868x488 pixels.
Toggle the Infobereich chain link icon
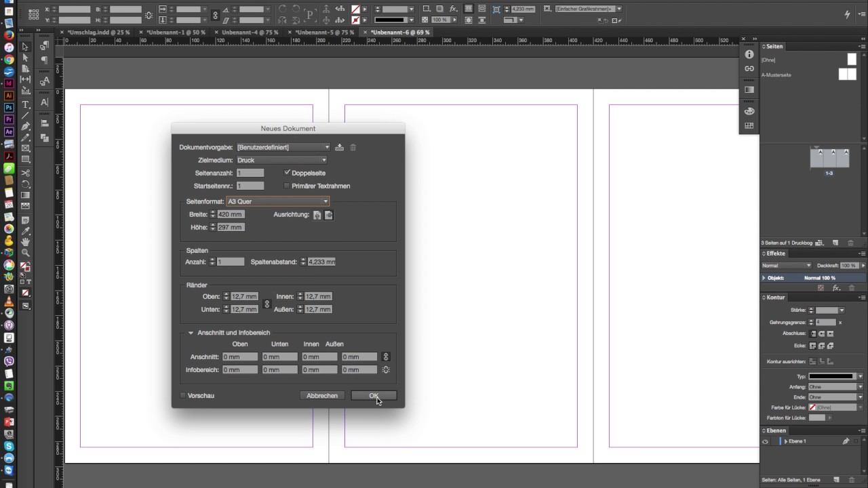386,369
